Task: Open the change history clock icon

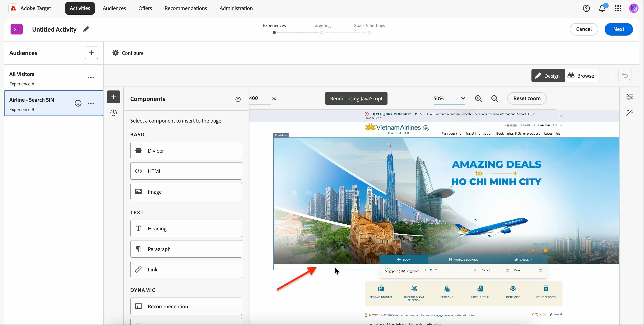Action: pos(113,113)
